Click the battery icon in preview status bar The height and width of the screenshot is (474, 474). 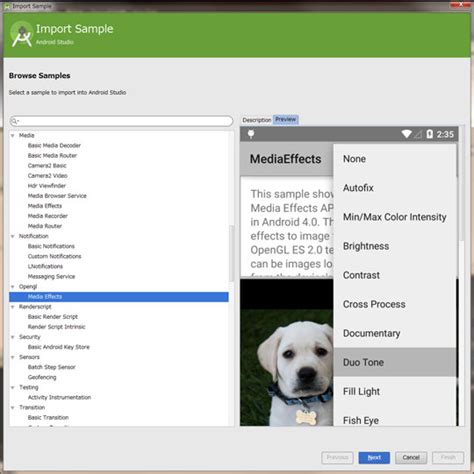click(x=430, y=134)
